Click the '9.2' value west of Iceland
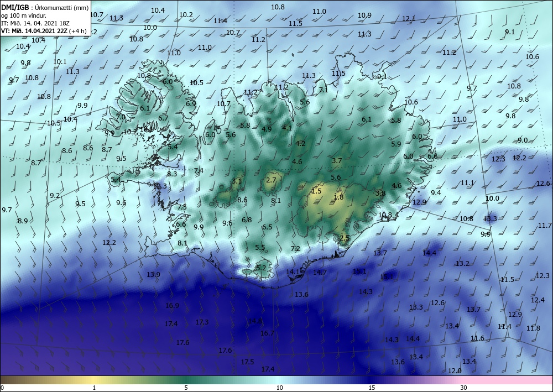 click(x=55, y=196)
